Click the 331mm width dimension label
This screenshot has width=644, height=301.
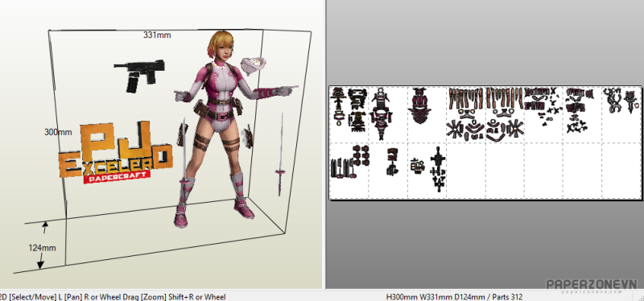coord(157,35)
